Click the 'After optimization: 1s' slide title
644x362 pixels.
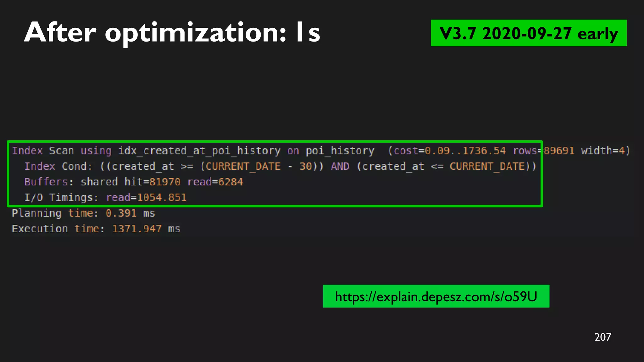pyautogui.click(x=172, y=33)
